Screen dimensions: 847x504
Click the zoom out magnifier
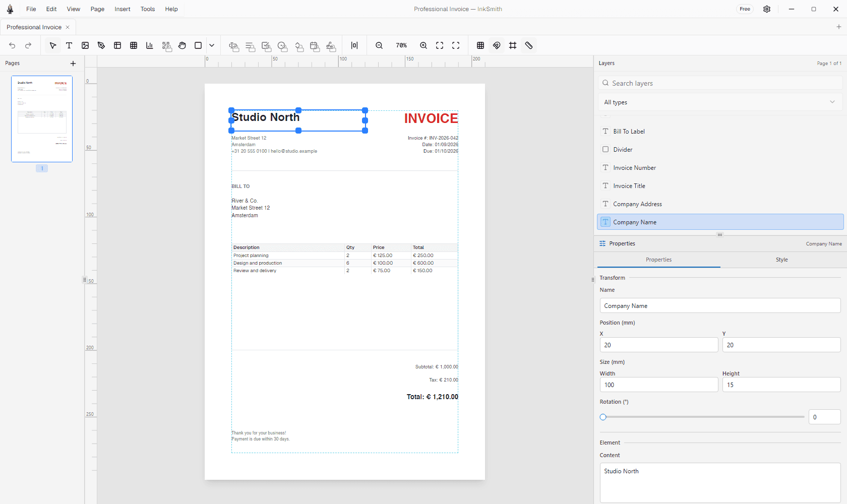point(379,45)
